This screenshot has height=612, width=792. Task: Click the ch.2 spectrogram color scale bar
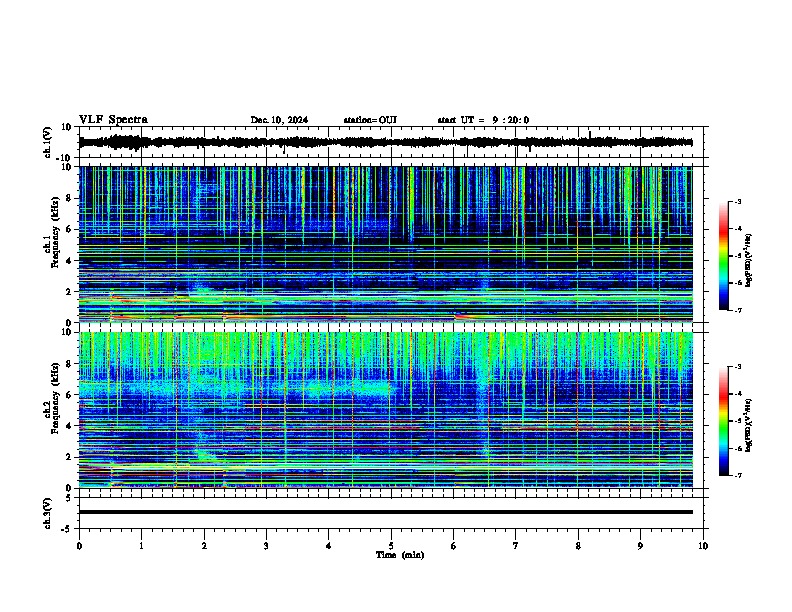pyautogui.click(x=724, y=421)
